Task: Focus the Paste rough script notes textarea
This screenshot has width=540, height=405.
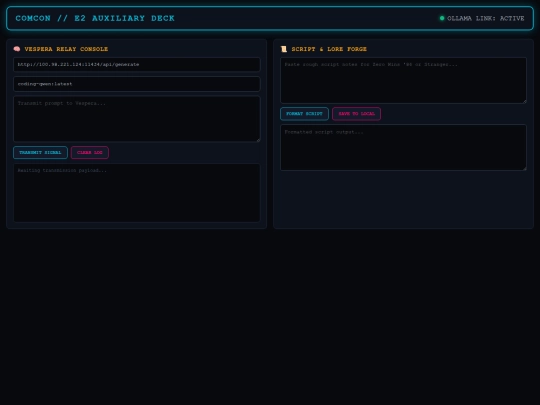Action: [x=403, y=80]
